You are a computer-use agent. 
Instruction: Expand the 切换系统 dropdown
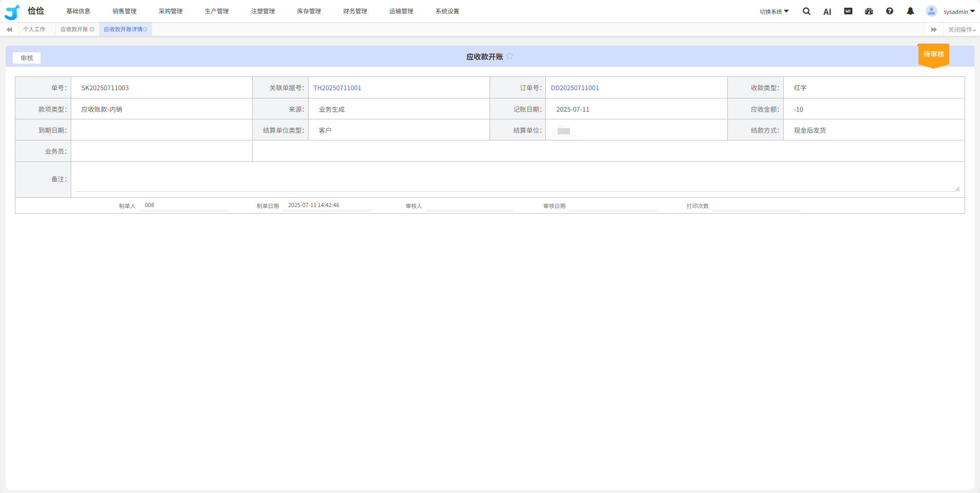[774, 11]
